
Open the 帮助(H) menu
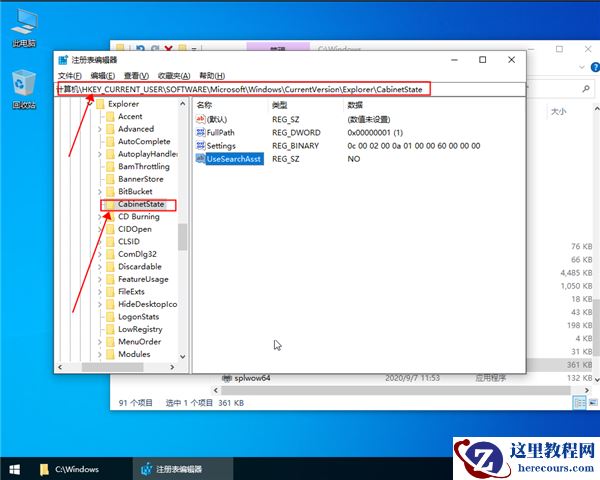[212, 76]
